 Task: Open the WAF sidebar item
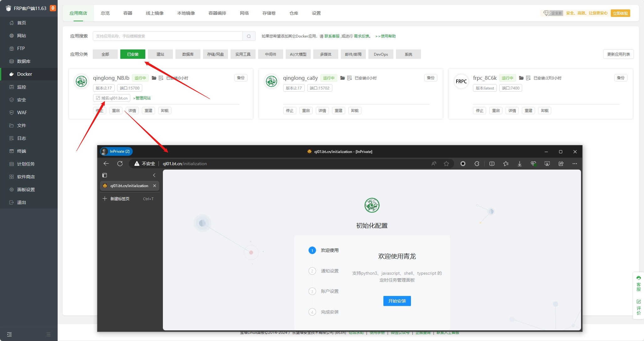pos(29,113)
